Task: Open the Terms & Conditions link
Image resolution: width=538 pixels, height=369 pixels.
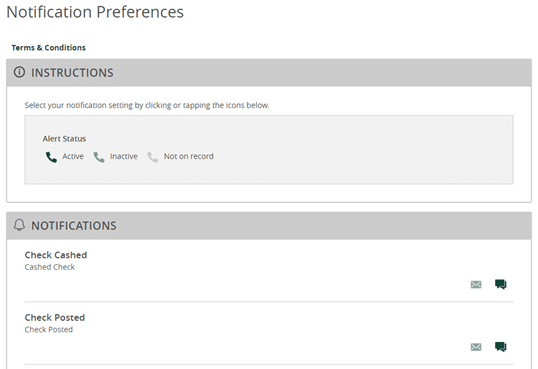Action: pyautogui.click(x=48, y=48)
